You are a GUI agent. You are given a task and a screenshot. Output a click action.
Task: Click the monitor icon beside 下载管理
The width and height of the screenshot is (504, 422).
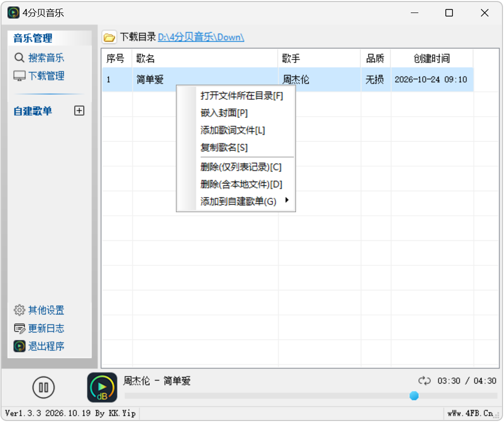tap(19, 76)
